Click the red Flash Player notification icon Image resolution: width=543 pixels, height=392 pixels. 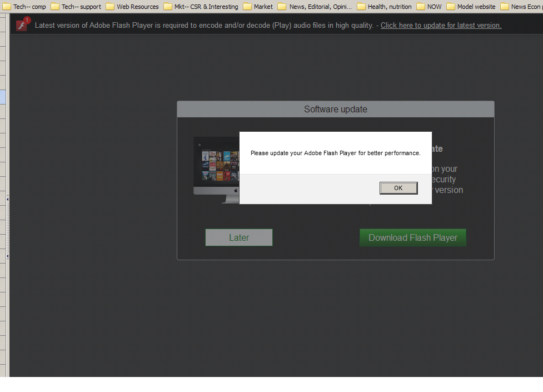coord(23,24)
